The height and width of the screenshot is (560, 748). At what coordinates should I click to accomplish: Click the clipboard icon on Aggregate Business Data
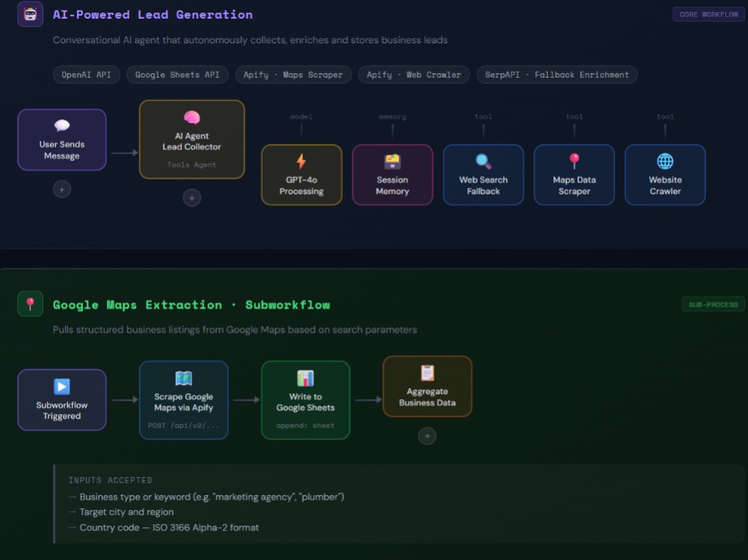tap(427, 372)
